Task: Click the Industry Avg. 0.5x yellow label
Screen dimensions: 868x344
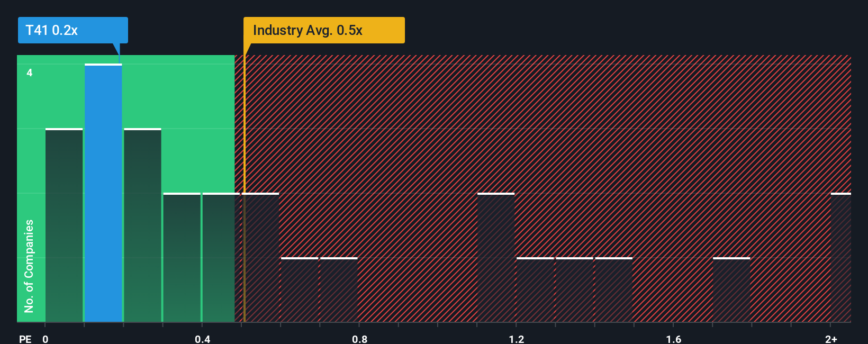Action: 324,30
